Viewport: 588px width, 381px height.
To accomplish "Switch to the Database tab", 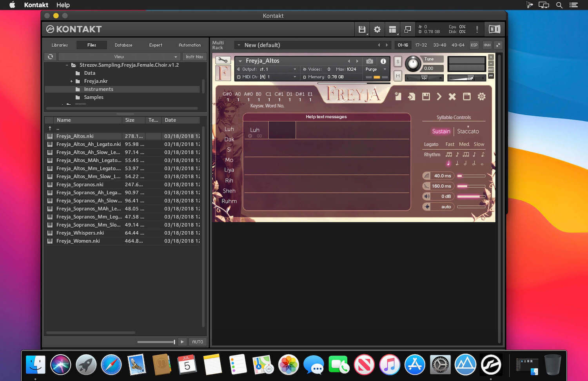I will click(123, 45).
